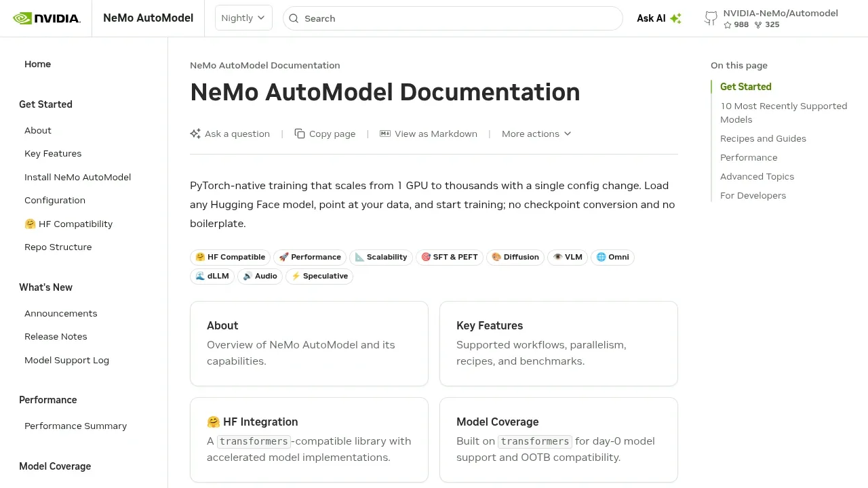Viewport: 868px width, 488px height.
Task: Open About in sidebar
Action: 38,130
